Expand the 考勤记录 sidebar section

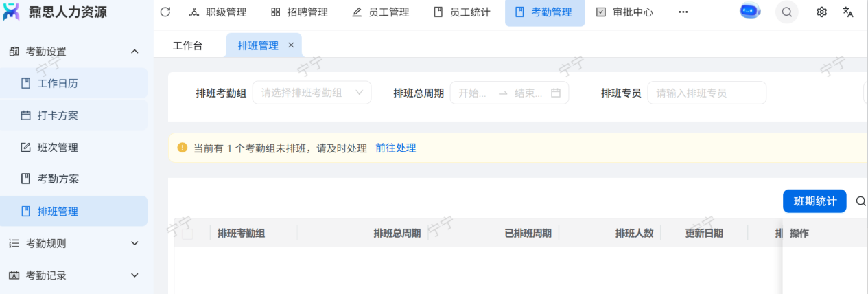[134, 275]
